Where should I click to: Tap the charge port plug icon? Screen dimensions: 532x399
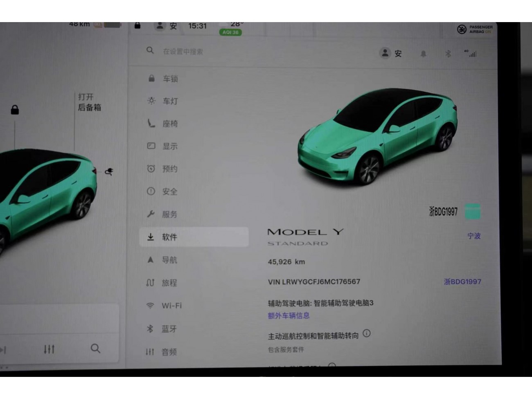click(109, 171)
